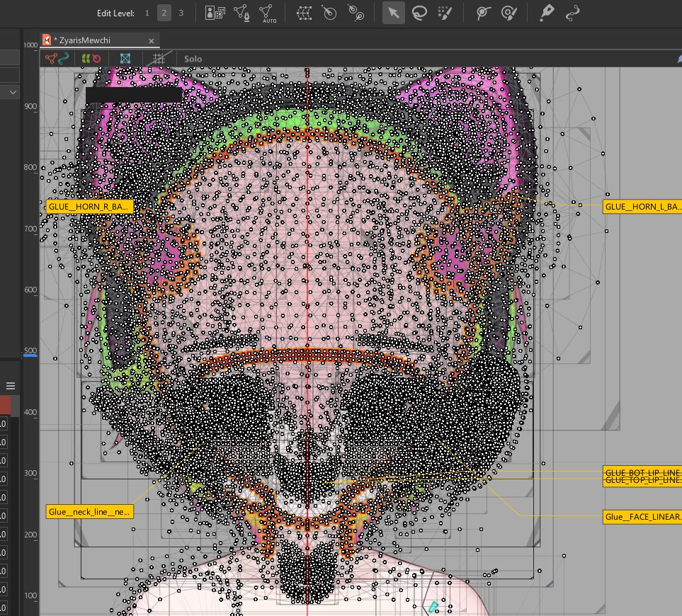The image size is (682, 616).
Task: Click the green bars icon in view bar
Action: pos(86,59)
